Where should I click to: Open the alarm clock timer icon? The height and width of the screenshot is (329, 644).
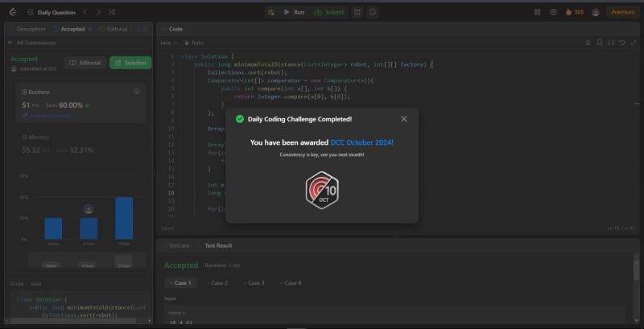[357, 12]
